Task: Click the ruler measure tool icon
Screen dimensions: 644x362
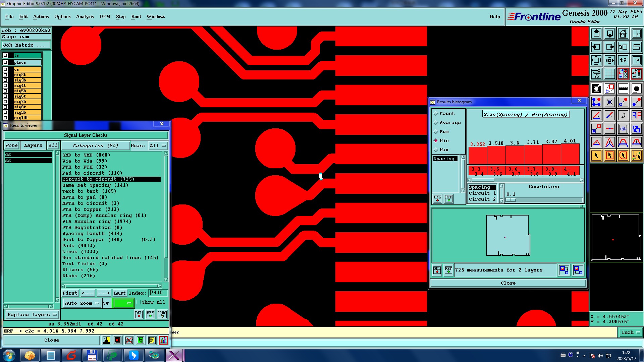Action: coord(623,89)
